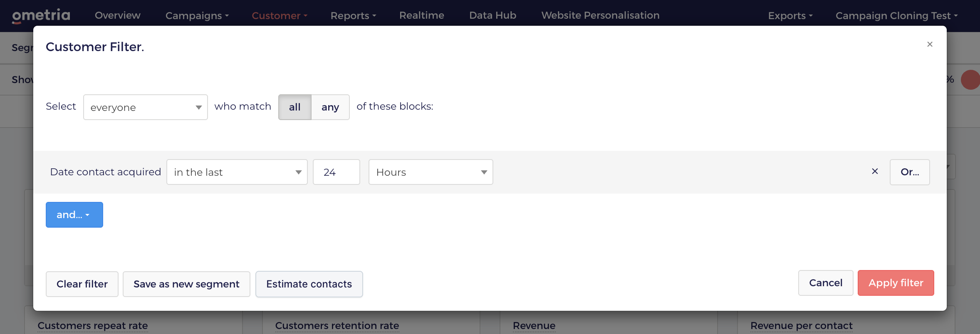
Task: Click 'Customers repeat rate' heading
Action: [93, 326]
